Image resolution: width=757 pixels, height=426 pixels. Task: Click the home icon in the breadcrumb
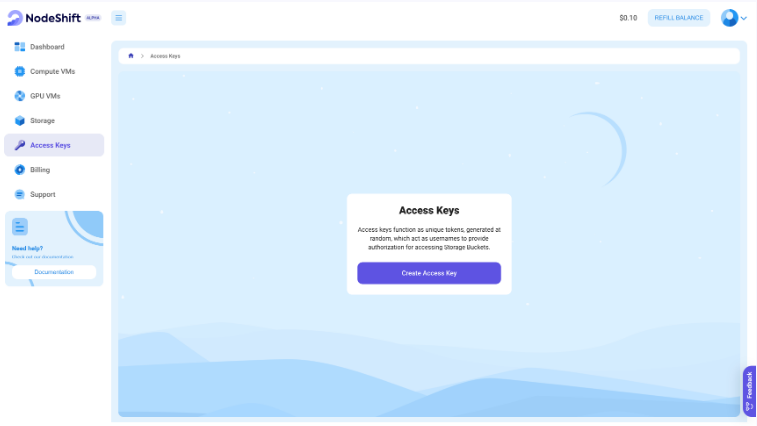pyautogui.click(x=131, y=56)
